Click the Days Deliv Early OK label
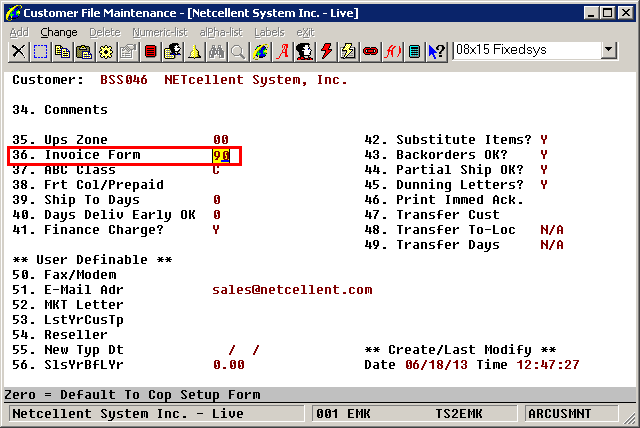Image resolution: width=640 pixels, height=428 pixels. pos(120,215)
